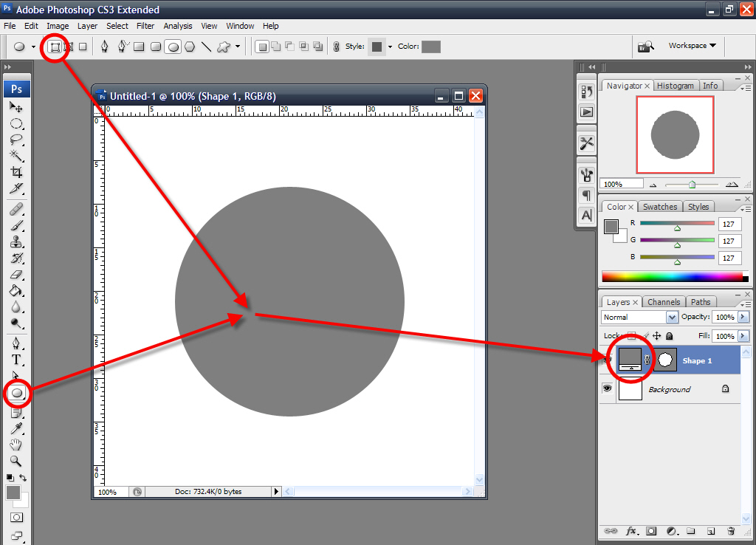Select the Hand tool
Viewport: 756px width, 545px height.
point(16,445)
